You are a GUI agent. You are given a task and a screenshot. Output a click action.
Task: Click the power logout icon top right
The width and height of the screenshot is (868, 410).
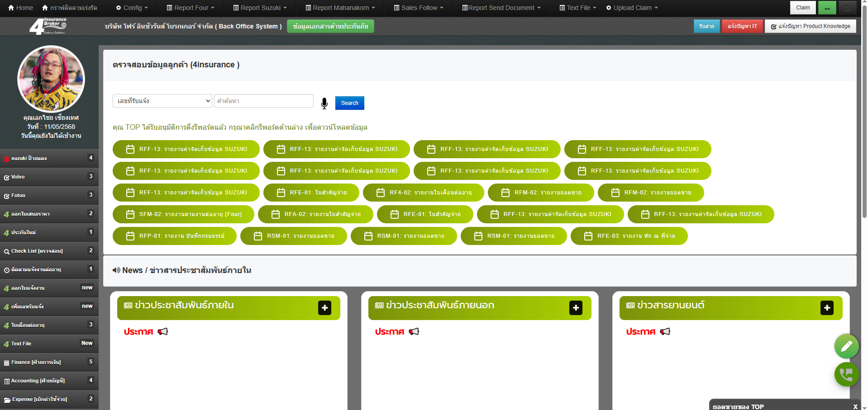pos(847,7)
